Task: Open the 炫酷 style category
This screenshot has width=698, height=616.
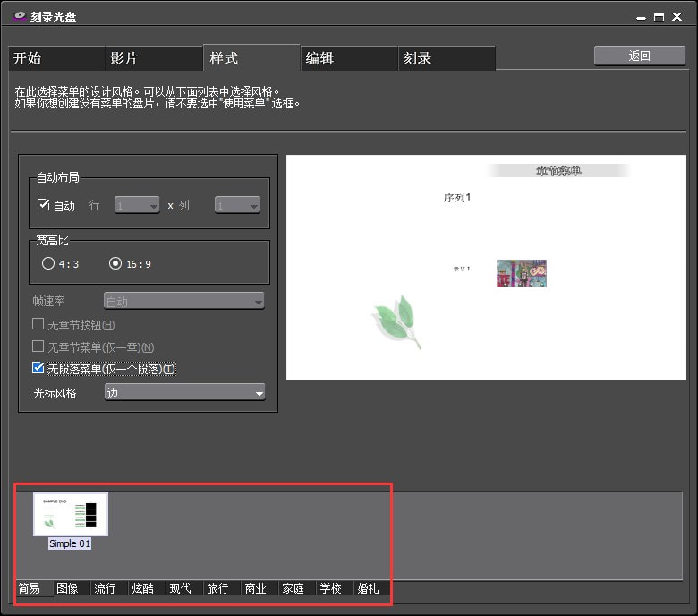Action: pyautogui.click(x=142, y=588)
